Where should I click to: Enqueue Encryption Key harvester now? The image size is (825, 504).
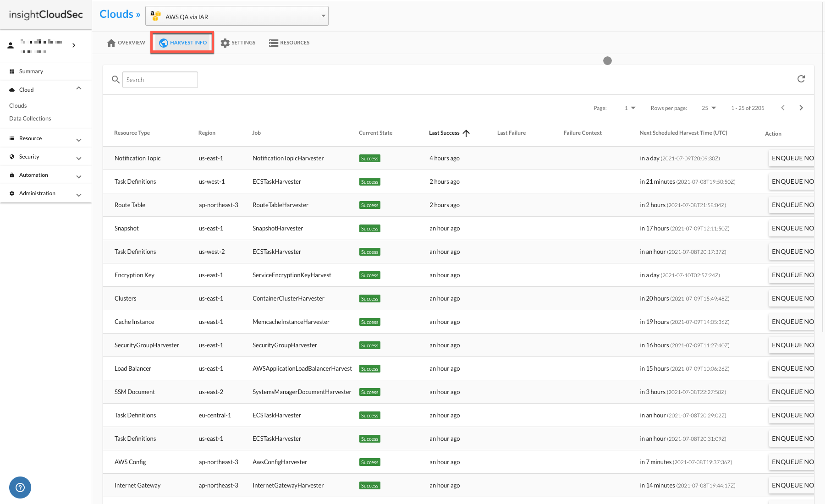click(x=792, y=275)
